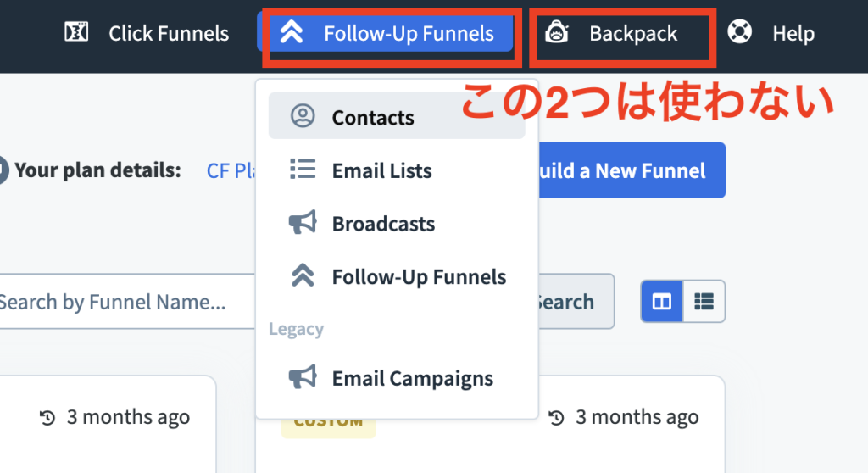Click the history clock icon on left card

tap(47, 418)
